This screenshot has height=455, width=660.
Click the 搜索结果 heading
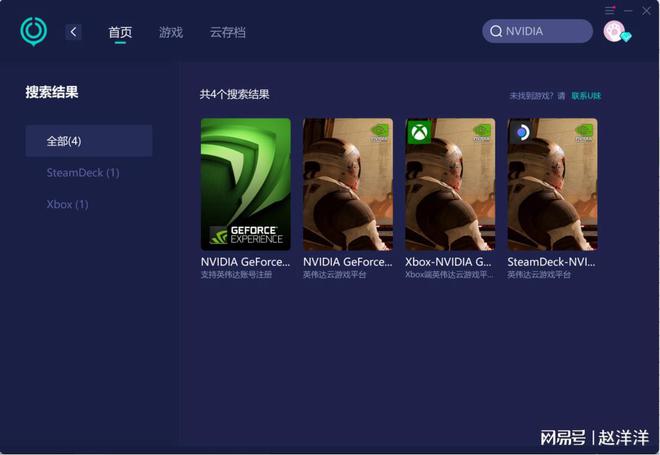[x=52, y=92]
